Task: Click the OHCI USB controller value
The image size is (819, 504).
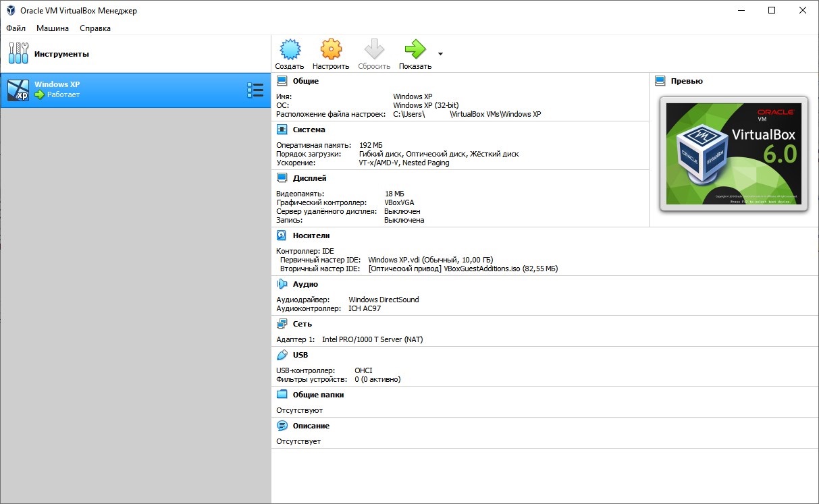Action: tap(363, 370)
